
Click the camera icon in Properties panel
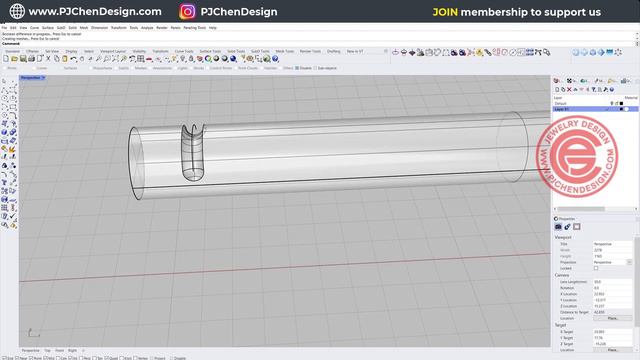tap(558, 227)
